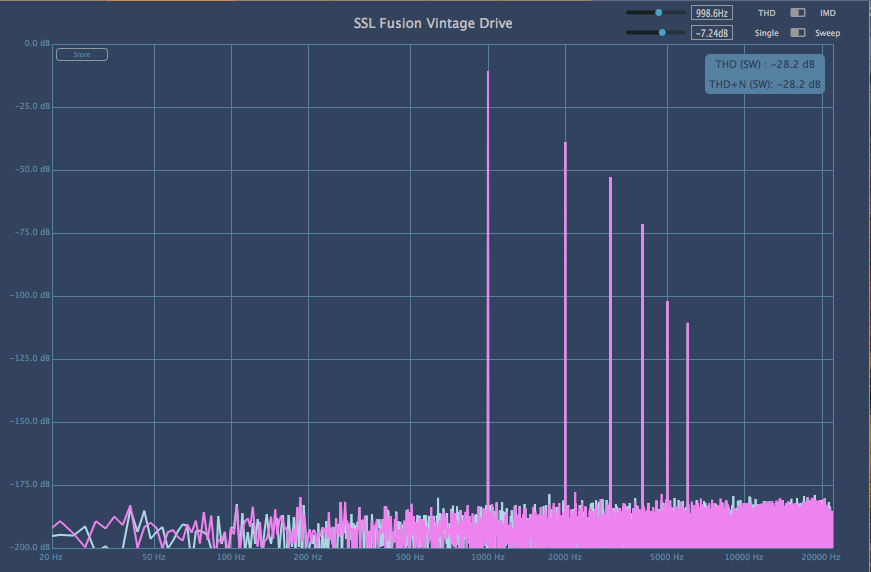The image size is (871, 572).
Task: Click the -75.0 dB axis label
Action: pyautogui.click(x=32, y=232)
